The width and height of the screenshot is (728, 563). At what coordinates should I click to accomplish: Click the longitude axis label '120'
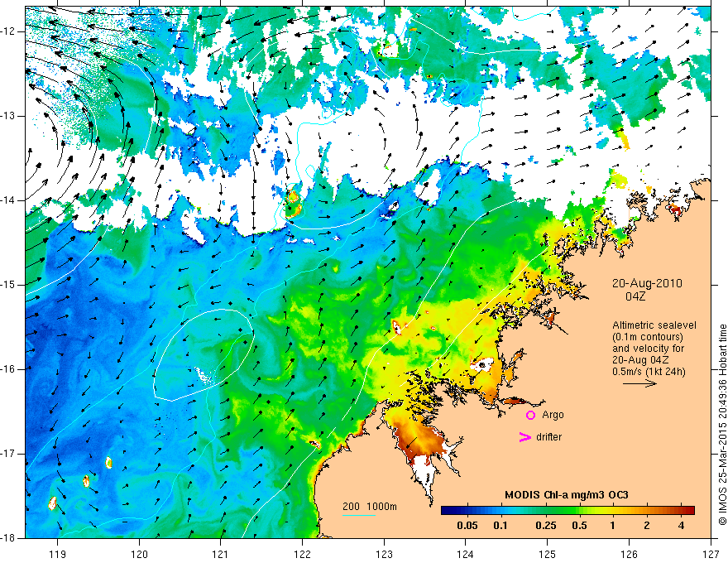(x=139, y=554)
